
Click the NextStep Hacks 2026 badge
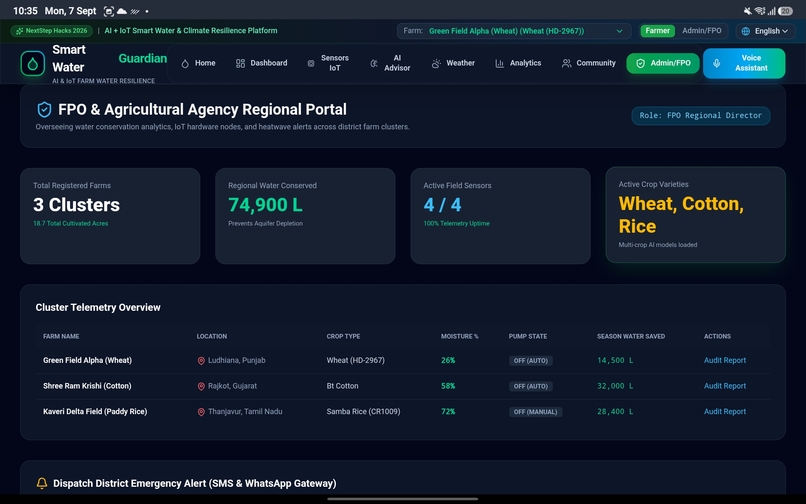click(51, 31)
